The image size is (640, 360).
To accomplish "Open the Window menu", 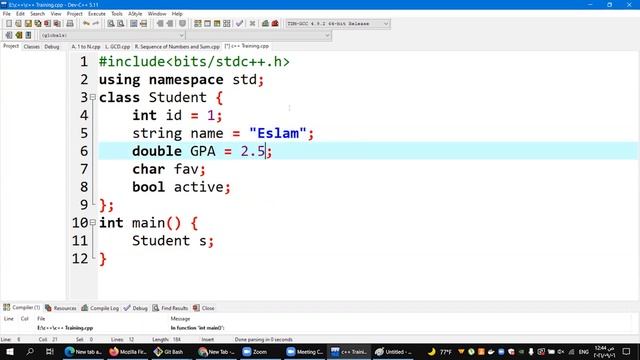I will pyautogui.click(x=157, y=14).
